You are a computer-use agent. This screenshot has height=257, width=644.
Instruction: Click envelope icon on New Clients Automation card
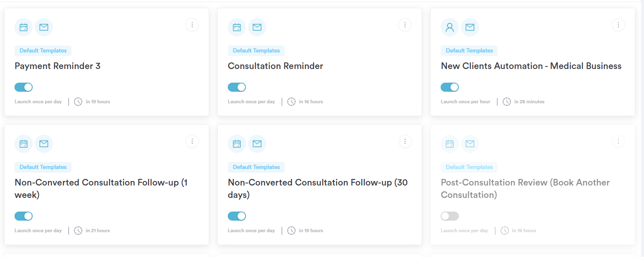(x=470, y=27)
